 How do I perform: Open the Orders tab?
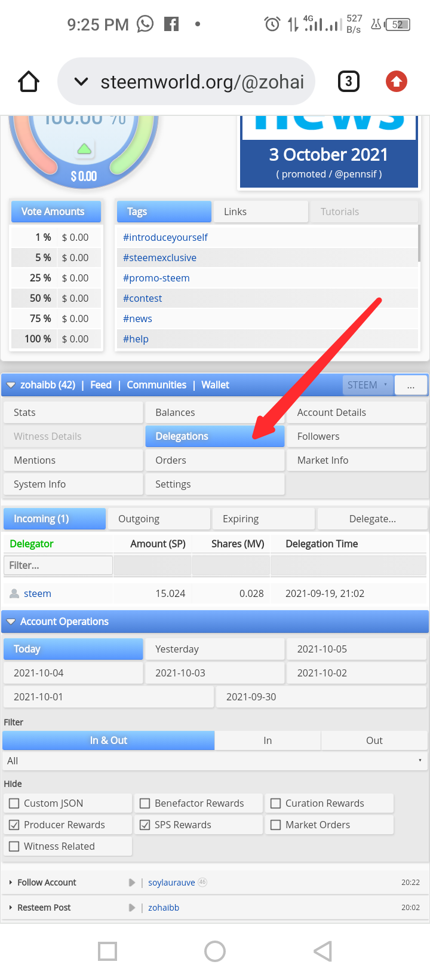[215, 460]
